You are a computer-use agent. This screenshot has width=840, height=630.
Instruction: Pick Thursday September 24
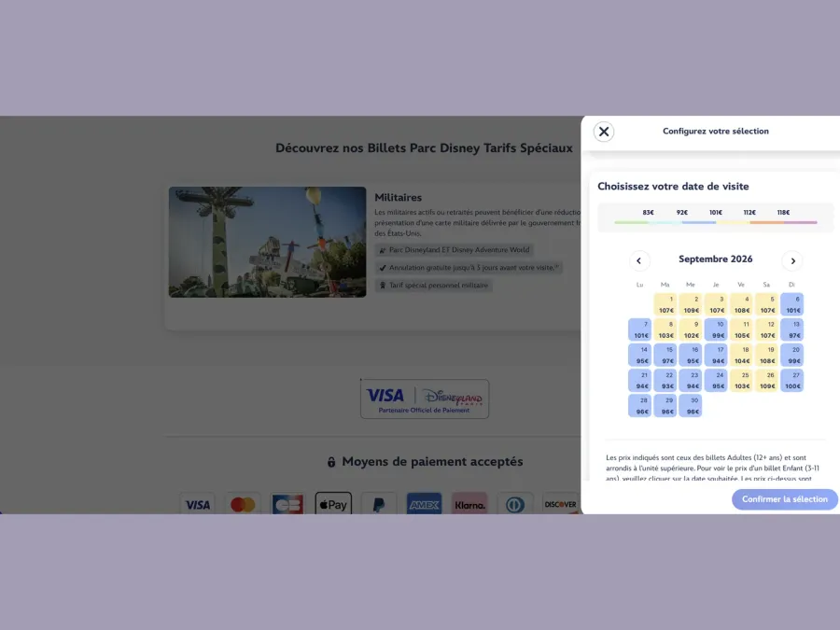[716, 381]
